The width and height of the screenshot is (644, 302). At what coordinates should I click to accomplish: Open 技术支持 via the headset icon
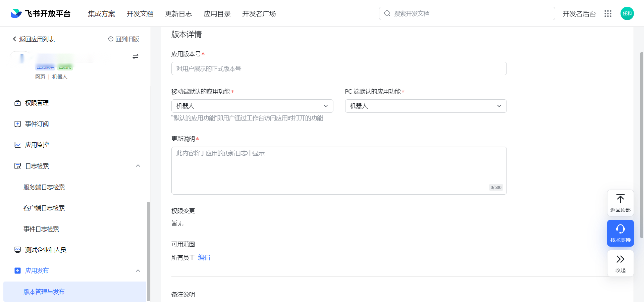click(620, 230)
